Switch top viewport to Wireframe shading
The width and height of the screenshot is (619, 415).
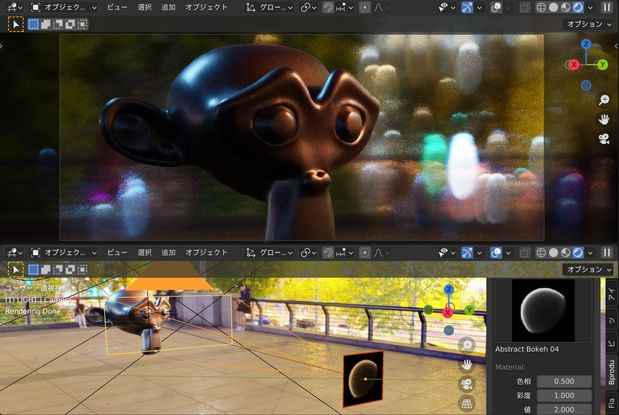[541, 8]
